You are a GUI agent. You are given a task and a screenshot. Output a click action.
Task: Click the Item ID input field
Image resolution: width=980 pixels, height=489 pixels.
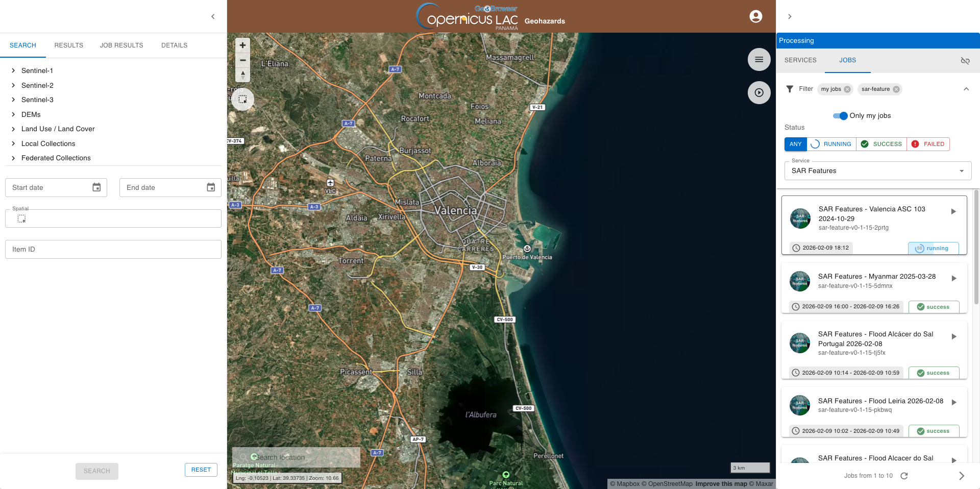(x=113, y=250)
